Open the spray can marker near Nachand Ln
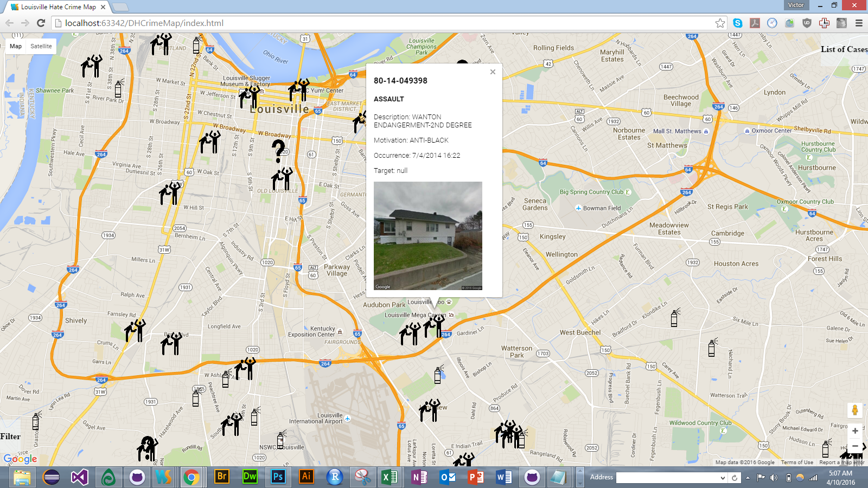Image resolution: width=868 pixels, height=488 pixels. click(x=712, y=347)
